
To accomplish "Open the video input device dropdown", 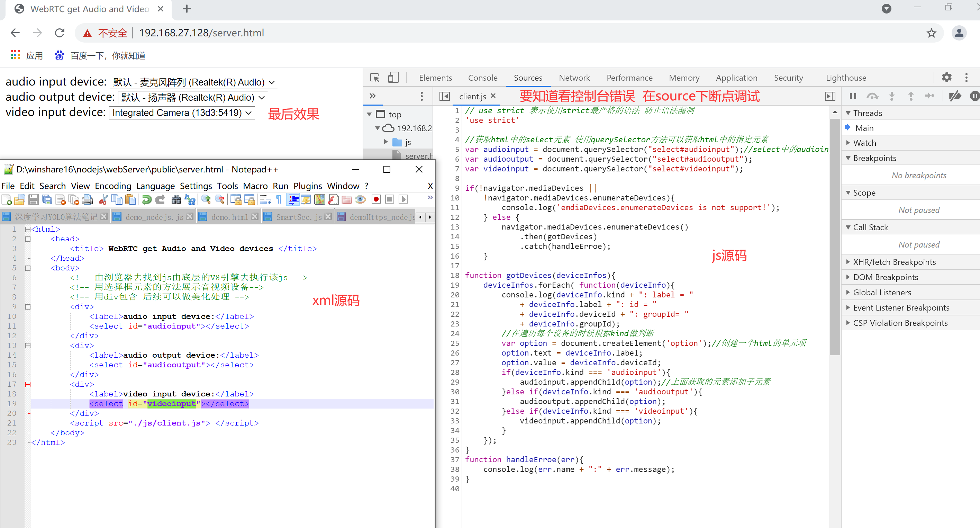I will [x=182, y=113].
